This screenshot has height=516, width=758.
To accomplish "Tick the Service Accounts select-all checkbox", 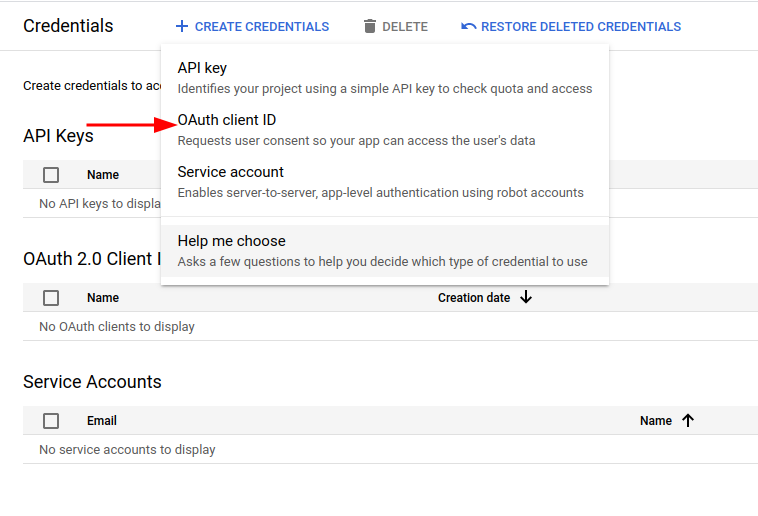I will coord(51,421).
